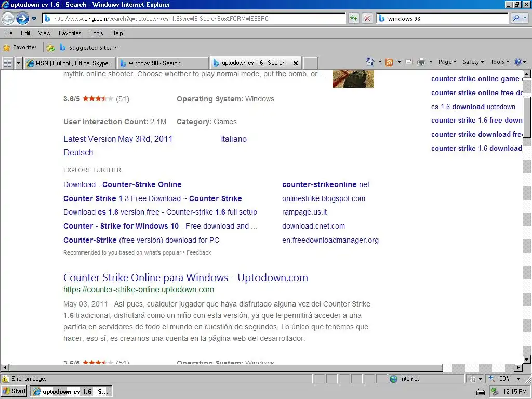
Task: Open a new blank tab
Action: [x=311, y=63]
